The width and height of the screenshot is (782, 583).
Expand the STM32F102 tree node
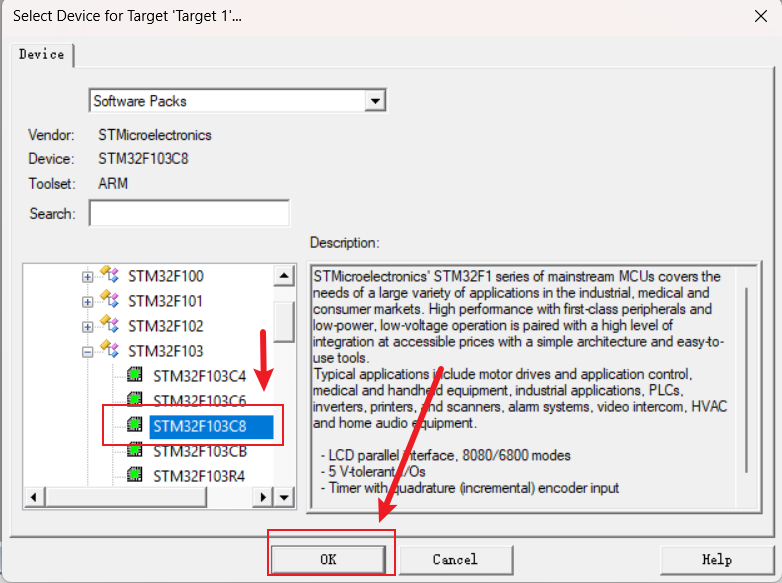point(87,327)
